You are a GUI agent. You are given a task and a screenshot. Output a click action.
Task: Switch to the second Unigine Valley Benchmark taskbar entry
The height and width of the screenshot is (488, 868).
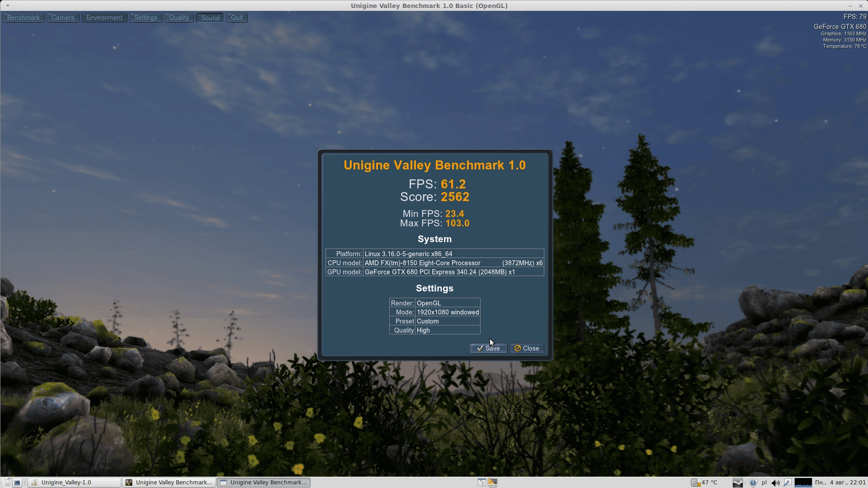click(169, 482)
